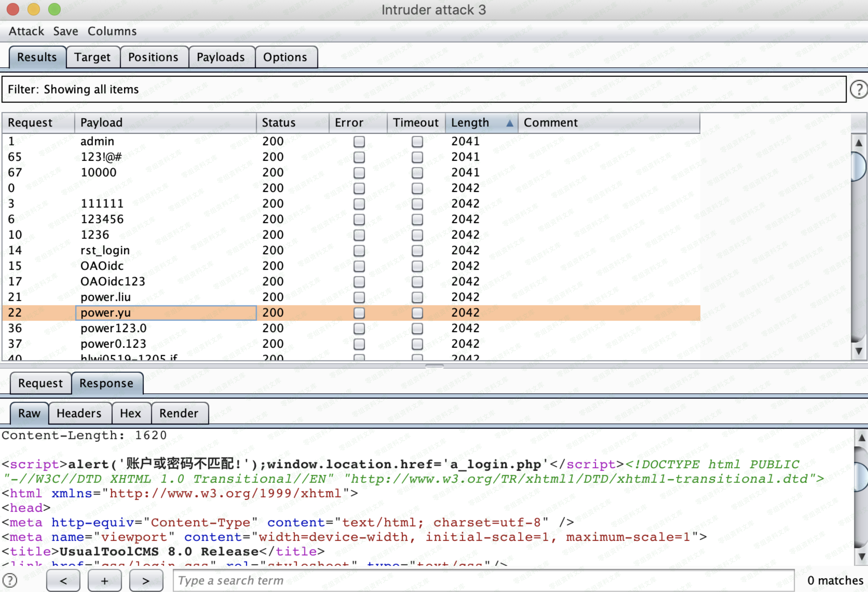
Task: Click the previous match '<' button
Action: coord(63,581)
